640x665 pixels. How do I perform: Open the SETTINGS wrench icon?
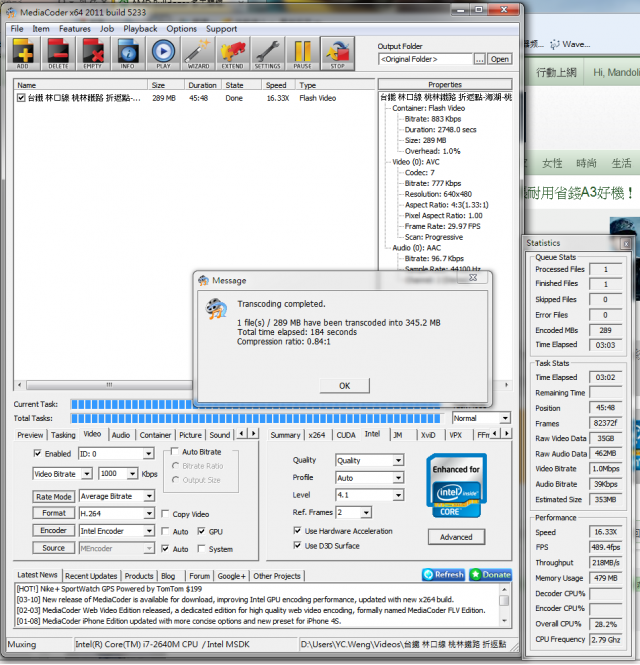268,53
